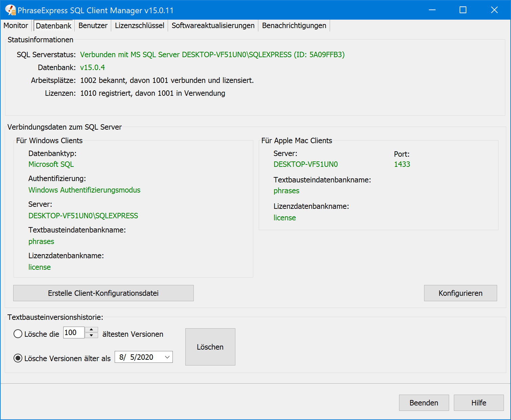The image size is (511, 420).
Task: Open Hilfe via the button
Action: tap(479, 403)
